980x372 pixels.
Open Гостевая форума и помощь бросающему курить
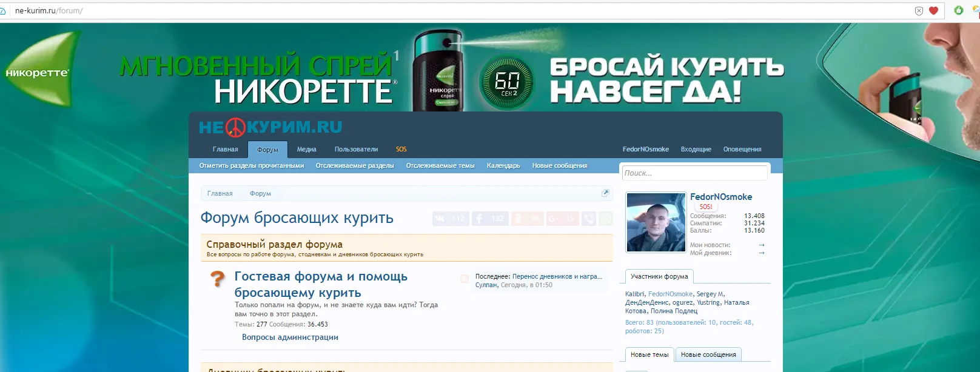coord(321,284)
